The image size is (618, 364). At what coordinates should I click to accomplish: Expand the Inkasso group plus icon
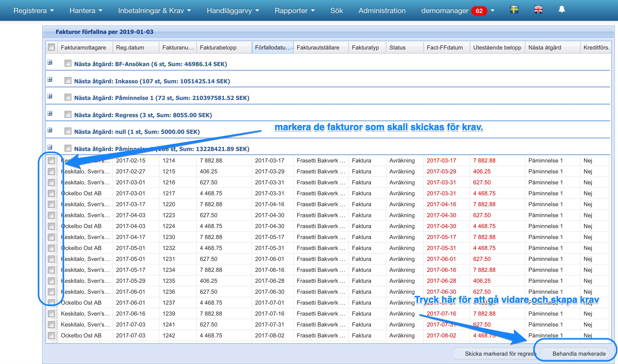(50, 80)
